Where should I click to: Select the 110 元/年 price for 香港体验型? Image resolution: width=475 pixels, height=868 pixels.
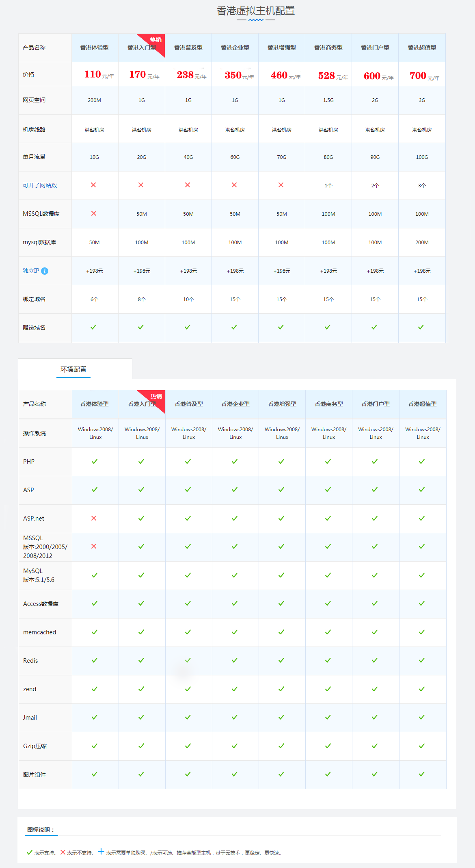(99, 74)
